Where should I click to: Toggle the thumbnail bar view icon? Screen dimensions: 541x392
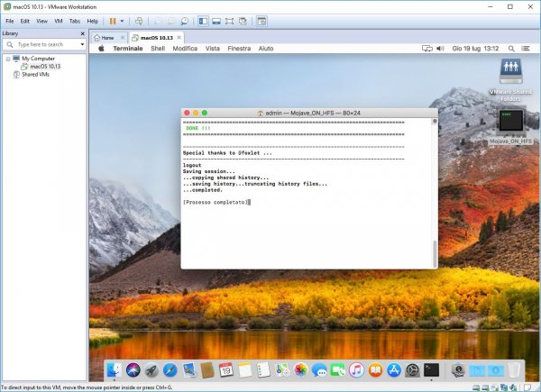coord(216,22)
